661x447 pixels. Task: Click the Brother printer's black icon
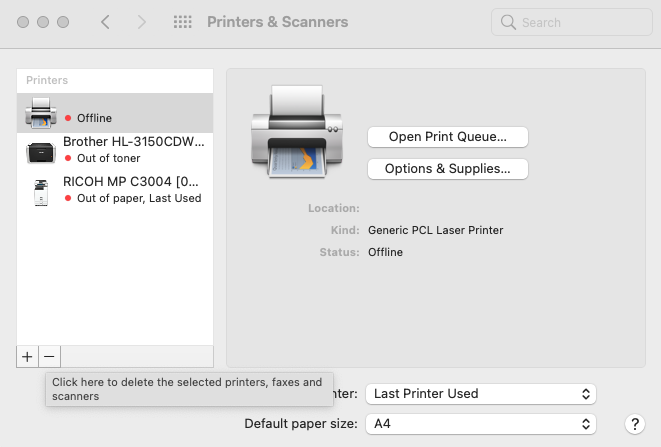[x=40, y=150]
